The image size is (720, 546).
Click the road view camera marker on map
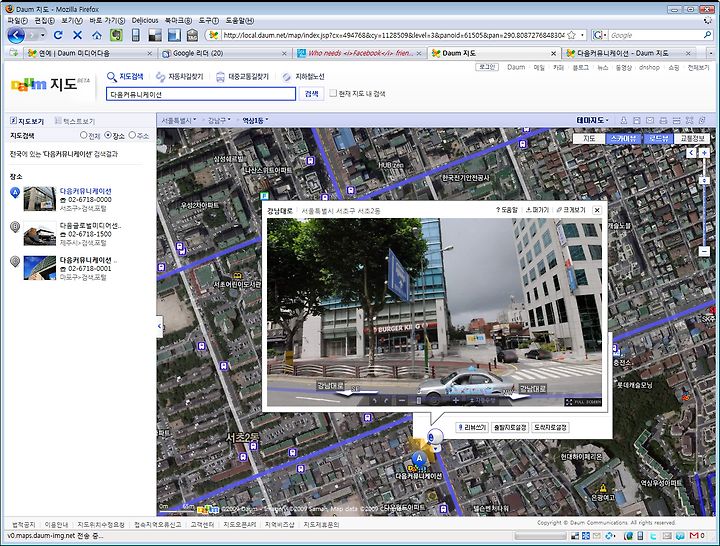pos(434,439)
